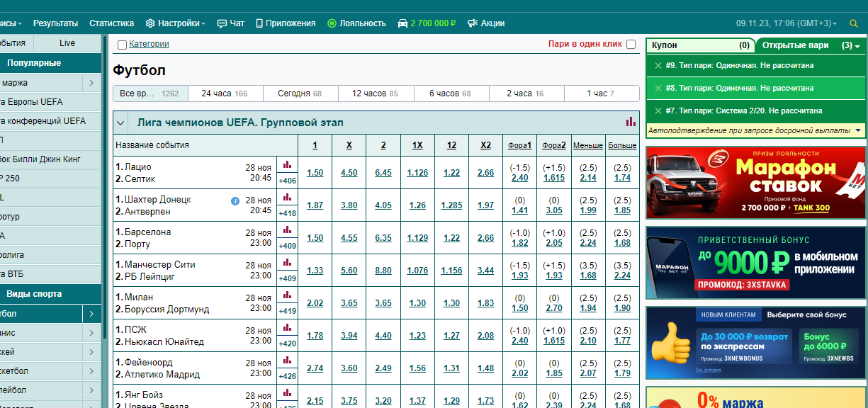Open statistics icon for Манчестер Сити match

coord(288,262)
